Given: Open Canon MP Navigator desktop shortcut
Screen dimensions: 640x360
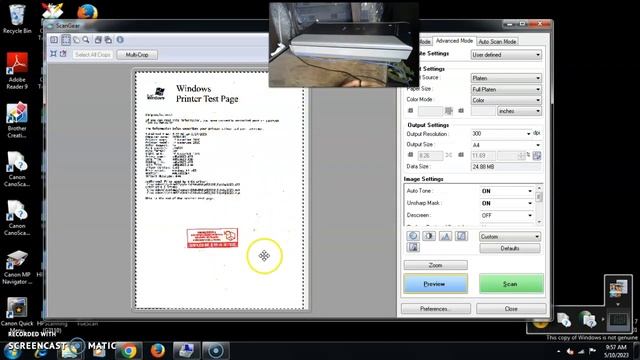Looking at the screenshot, I should (x=17, y=267).
